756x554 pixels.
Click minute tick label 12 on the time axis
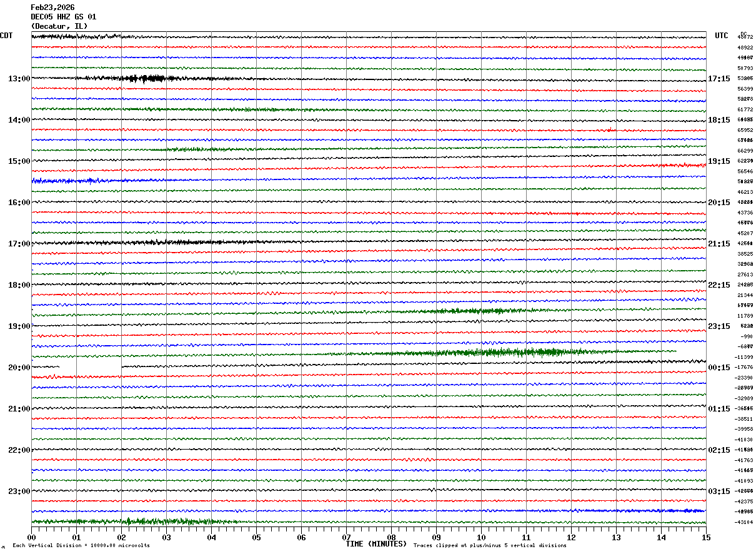pos(571,537)
